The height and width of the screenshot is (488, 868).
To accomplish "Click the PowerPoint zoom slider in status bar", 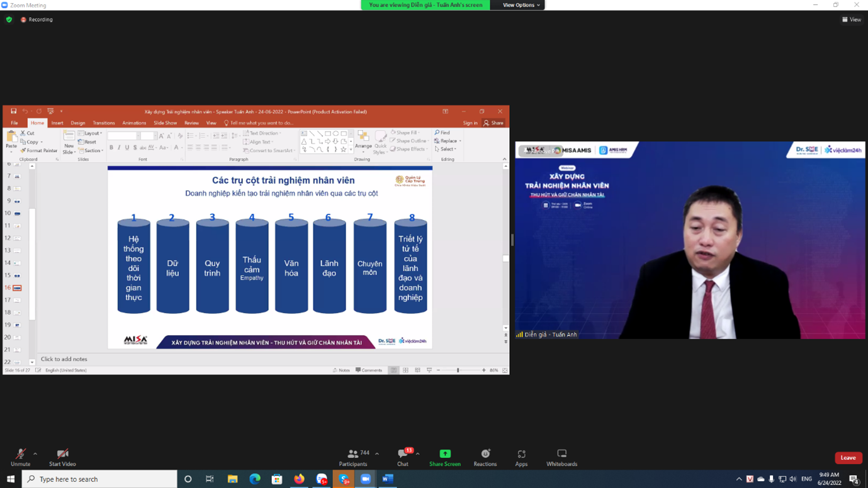I will click(458, 370).
